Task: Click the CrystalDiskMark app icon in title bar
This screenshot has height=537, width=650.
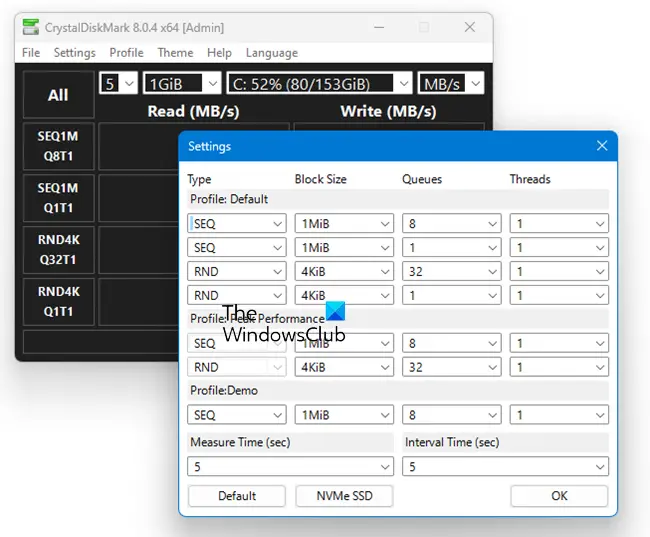Action: tap(31, 27)
